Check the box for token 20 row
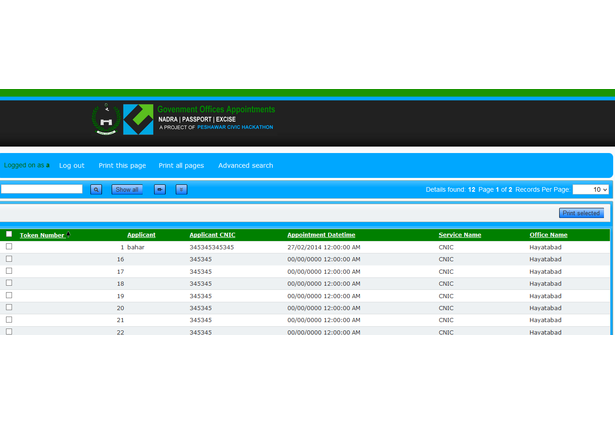 click(9, 307)
